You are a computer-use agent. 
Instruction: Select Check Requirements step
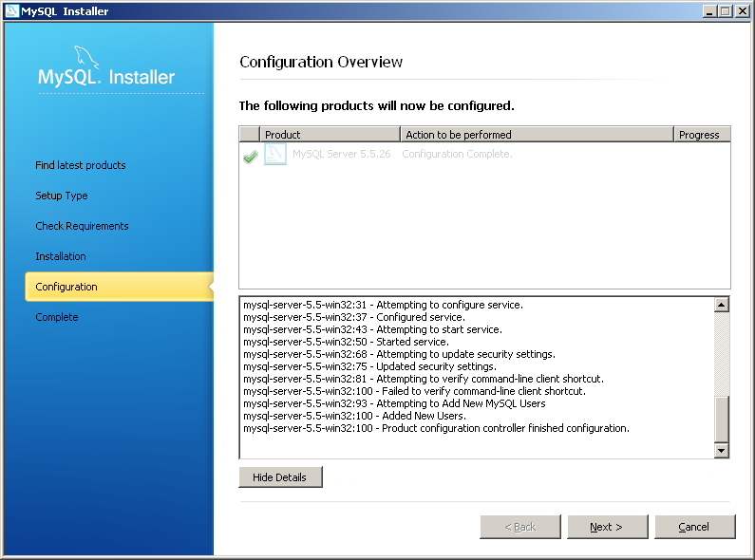[x=82, y=226]
